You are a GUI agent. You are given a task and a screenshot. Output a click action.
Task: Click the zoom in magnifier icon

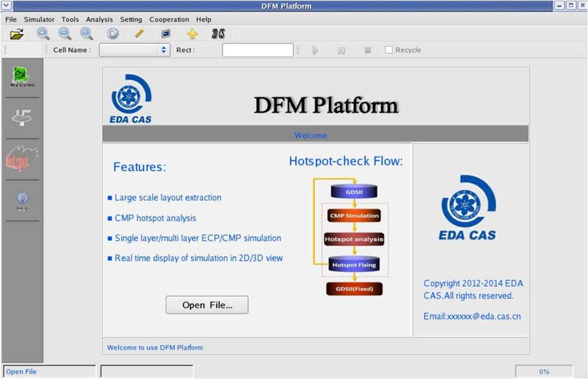pyautogui.click(x=43, y=34)
